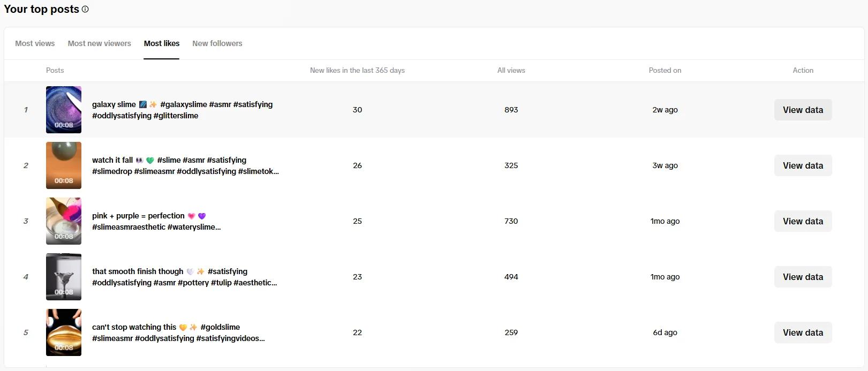The image size is (868, 371).
Task: Click the galaxy slime post caption
Action: [182, 110]
